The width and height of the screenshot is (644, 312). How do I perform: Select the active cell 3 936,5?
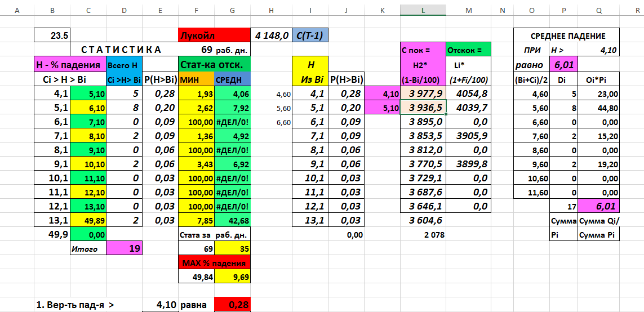(423, 107)
